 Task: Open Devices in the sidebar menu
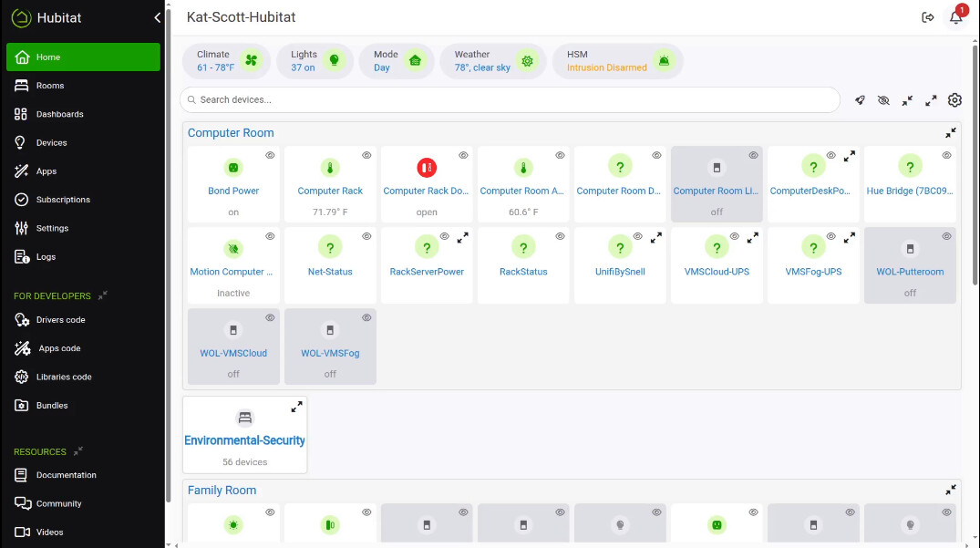click(x=51, y=143)
